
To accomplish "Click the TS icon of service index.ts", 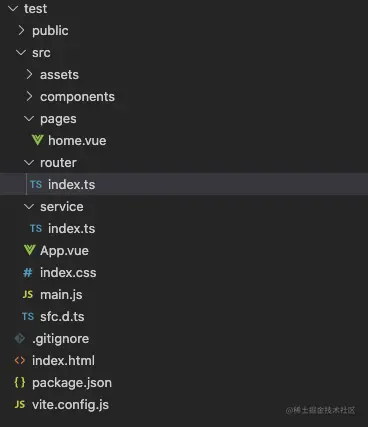I will pyautogui.click(x=36, y=228).
